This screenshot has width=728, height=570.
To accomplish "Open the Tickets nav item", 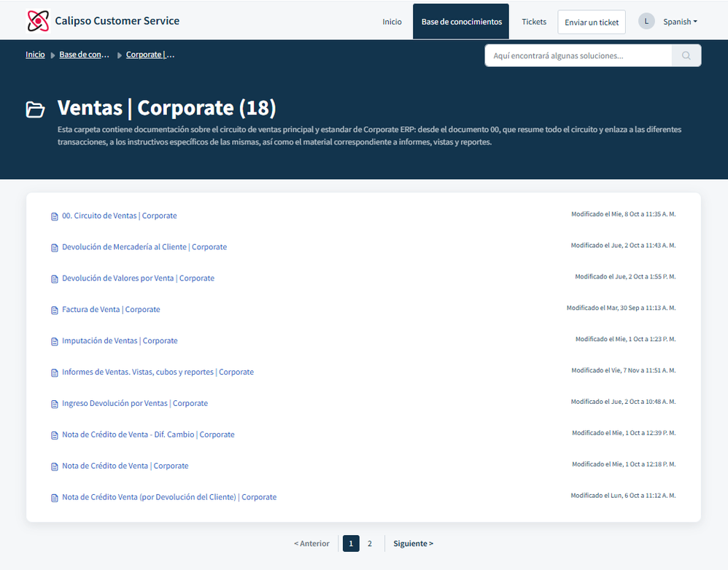I will pos(534,22).
